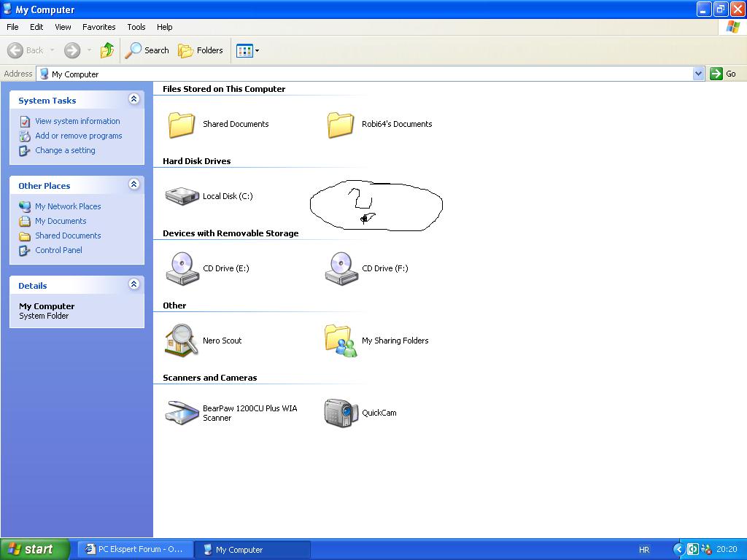Open Control Panel from Other Places
Screen dimensions: 747x560
pos(58,250)
